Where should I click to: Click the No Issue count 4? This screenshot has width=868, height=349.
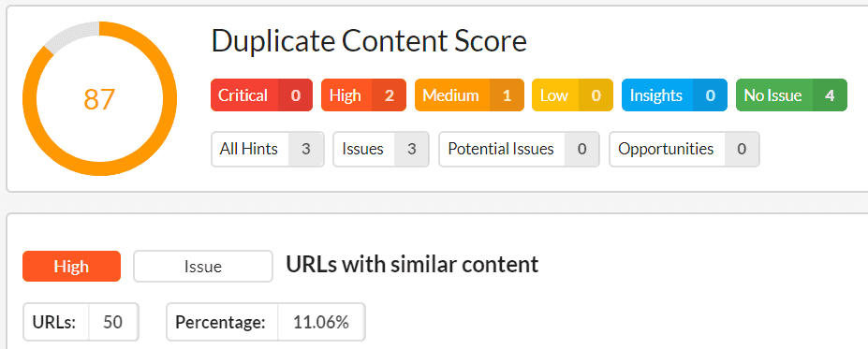tap(830, 95)
